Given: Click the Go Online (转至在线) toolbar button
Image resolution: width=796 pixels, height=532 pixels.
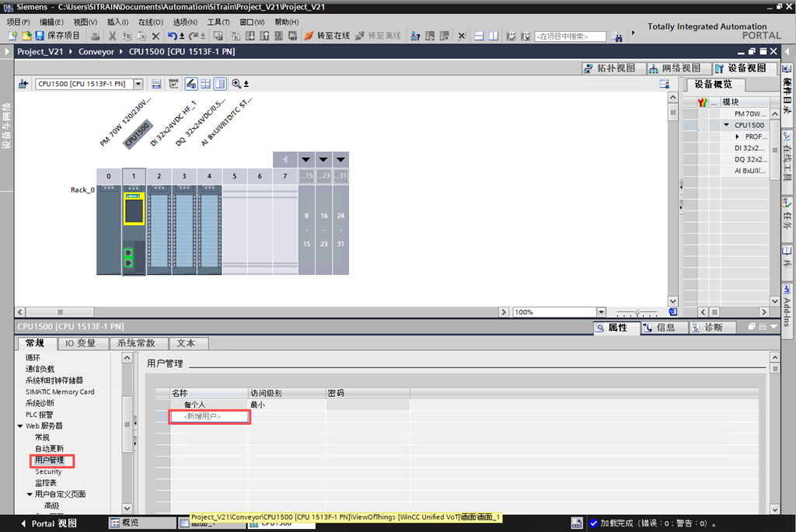Looking at the screenshot, I should pos(326,36).
